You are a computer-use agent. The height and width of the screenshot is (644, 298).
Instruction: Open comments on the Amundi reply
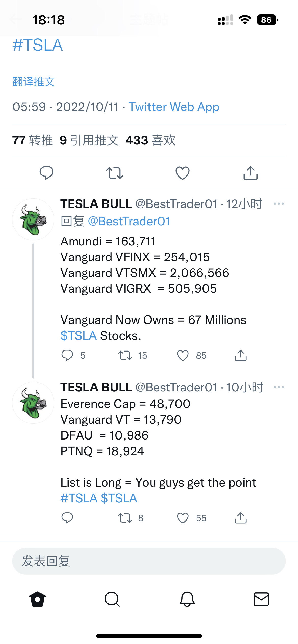point(67,355)
